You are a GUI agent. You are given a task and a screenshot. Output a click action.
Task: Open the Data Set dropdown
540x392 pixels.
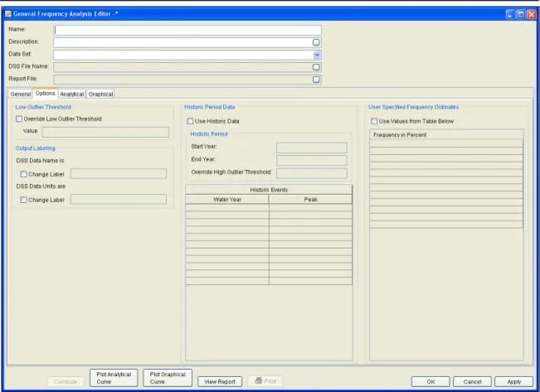(x=317, y=55)
